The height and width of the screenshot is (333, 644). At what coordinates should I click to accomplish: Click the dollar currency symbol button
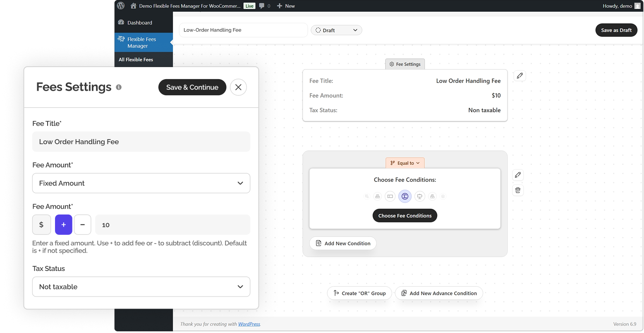click(41, 225)
